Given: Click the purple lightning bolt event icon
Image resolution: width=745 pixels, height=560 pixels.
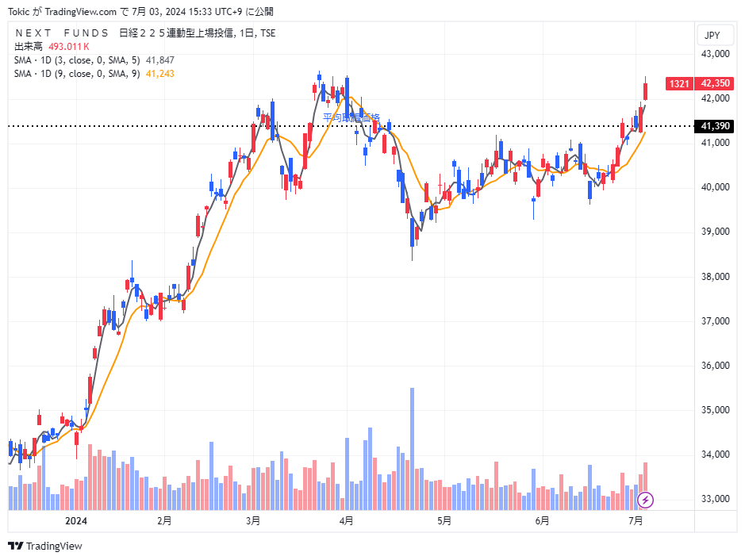Looking at the screenshot, I should [x=645, y=500].
